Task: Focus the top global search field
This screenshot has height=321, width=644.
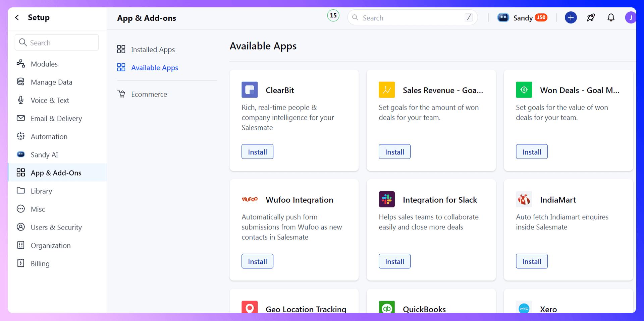Action: 412,17
